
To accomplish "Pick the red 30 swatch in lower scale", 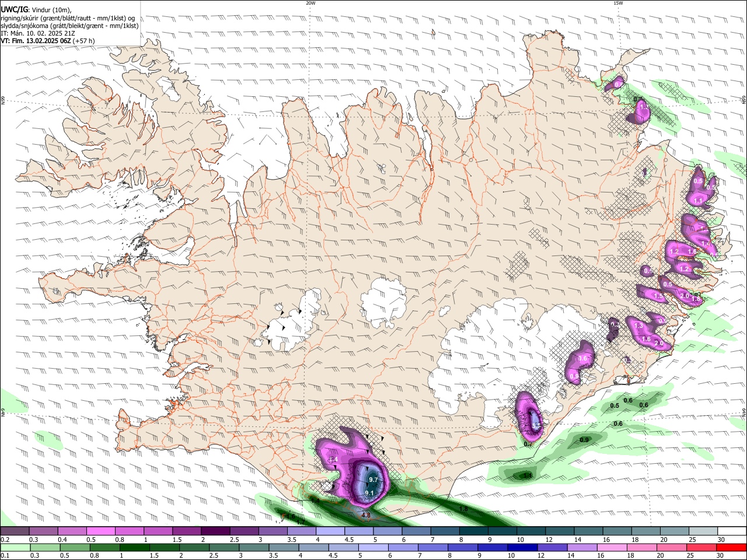I will (x=732, y=548).
